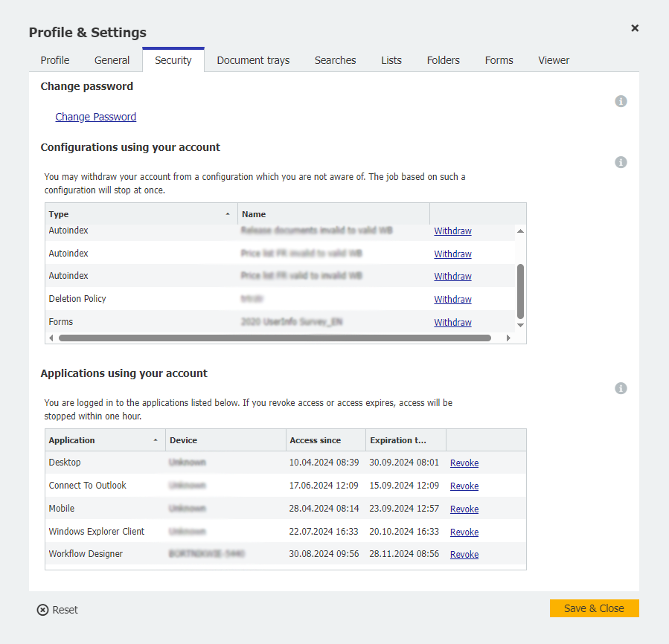Image resolution: width=669 pixels, height=644 pixels.
Task: Click up arrow on configurations vertical scrollbar
Action: (x=520, y=231)
